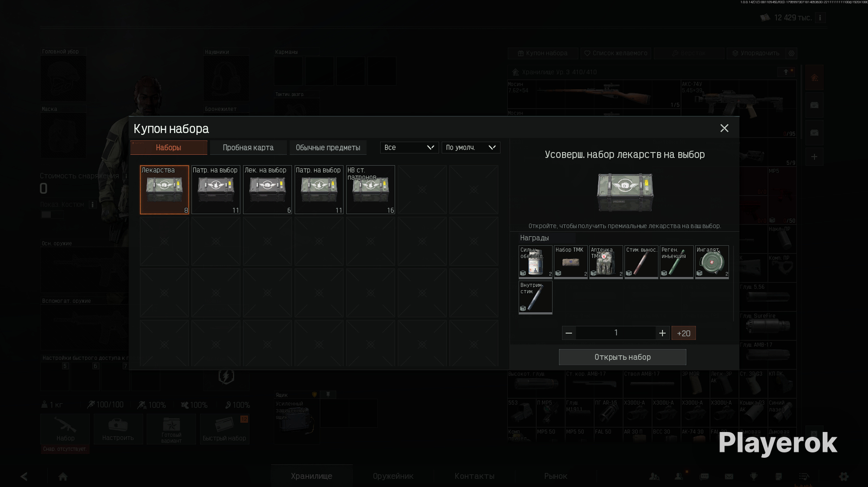868x487 pixels.
Task: Switch to the Обычные предметы tab
Action: (x=328, y=148)
